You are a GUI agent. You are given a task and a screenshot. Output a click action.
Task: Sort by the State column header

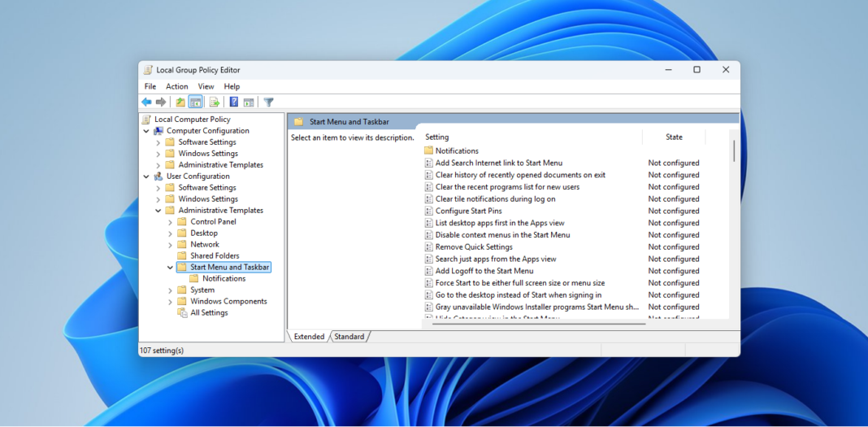674,137
